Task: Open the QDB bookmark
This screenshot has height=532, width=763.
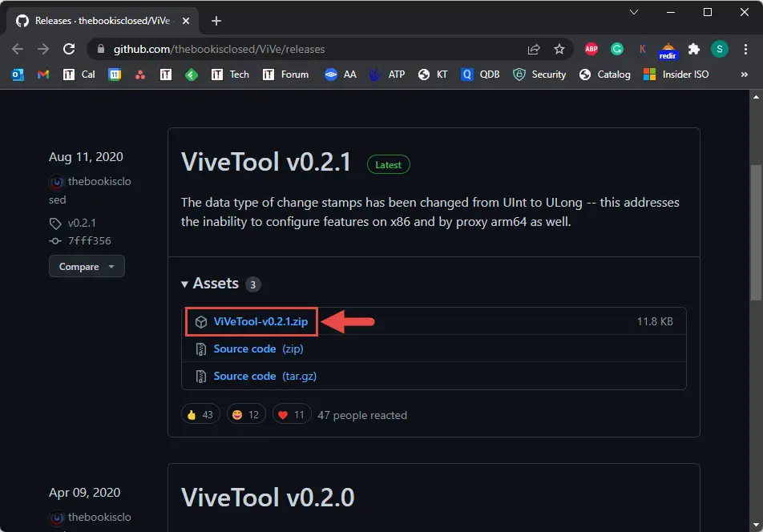Action: click(x=480, y=75)
